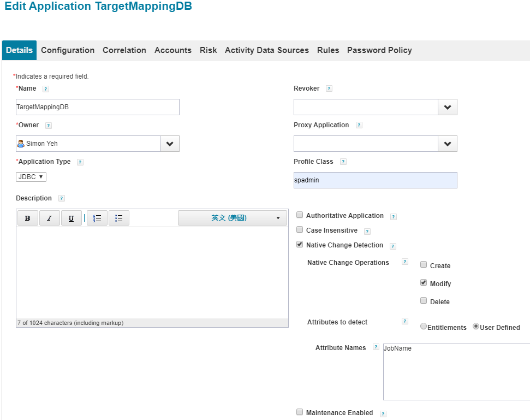
Task: Open the JDBC Application Type dropdown
Action: point(31,177)
